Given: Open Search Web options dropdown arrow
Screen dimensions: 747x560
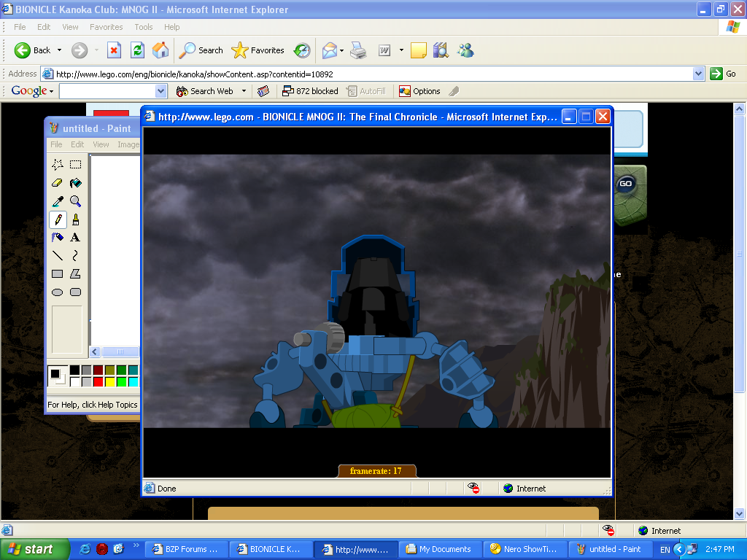Looking at the screenshot, I should [x=244, y=91].
